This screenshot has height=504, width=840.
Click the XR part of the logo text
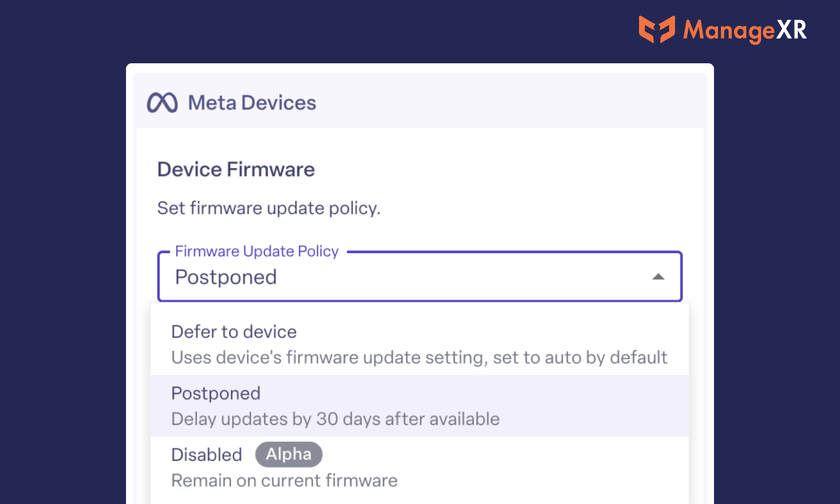(791, 30)
